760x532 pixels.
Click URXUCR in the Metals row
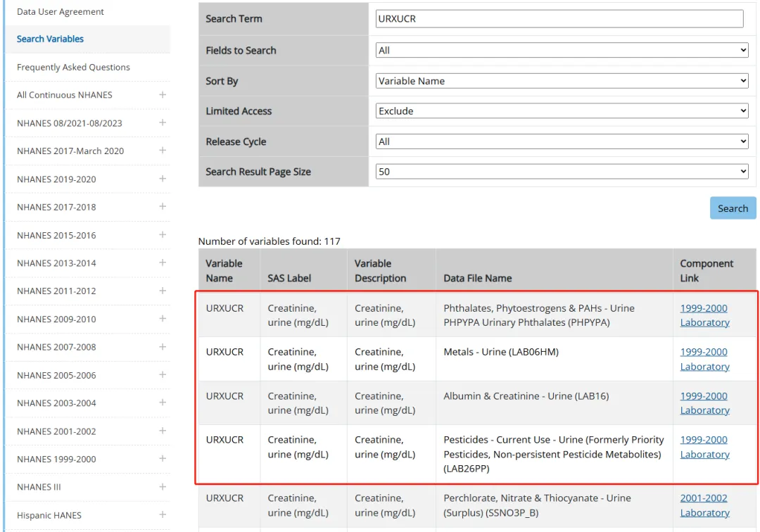(x=224, y=352)
